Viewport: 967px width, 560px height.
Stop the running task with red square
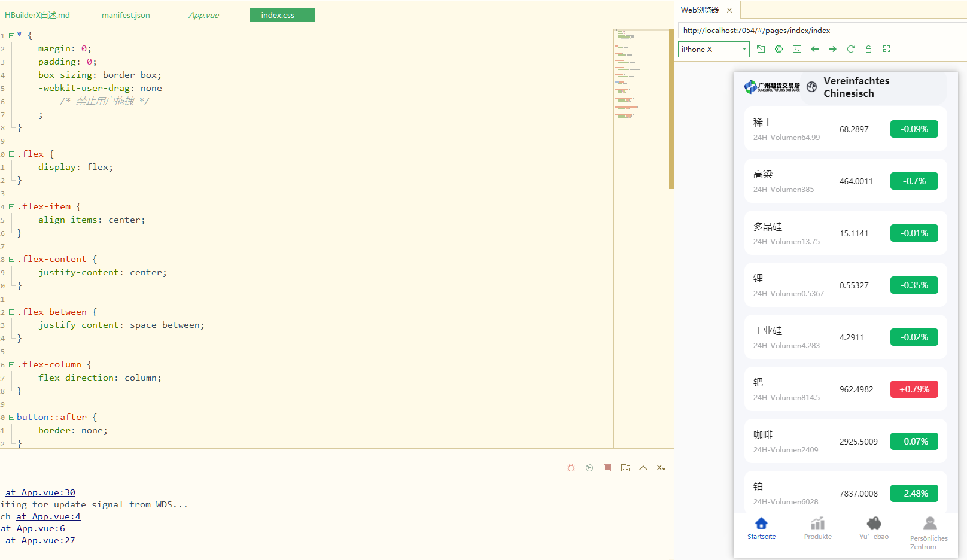(x=607, y=468)
